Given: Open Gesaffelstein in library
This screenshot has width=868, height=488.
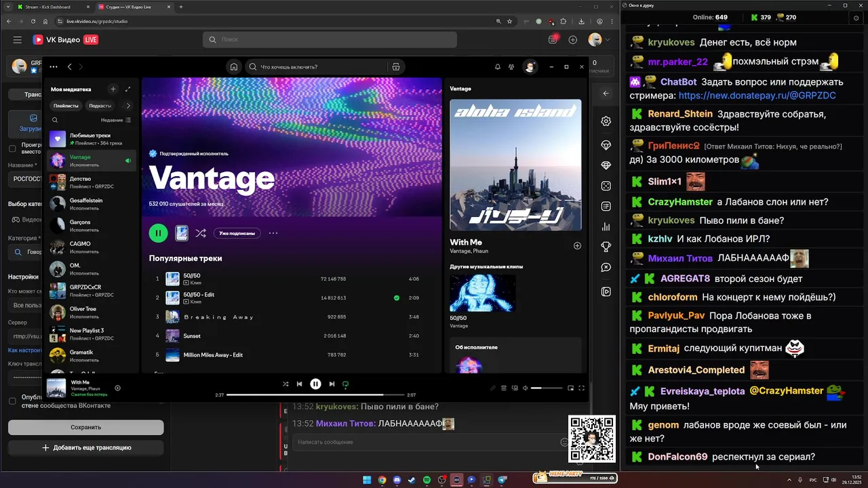Looking at the screenshot, I should point(92,204).
